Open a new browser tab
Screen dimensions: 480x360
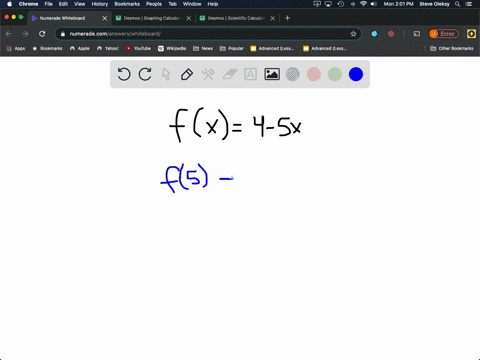point(287,18)
